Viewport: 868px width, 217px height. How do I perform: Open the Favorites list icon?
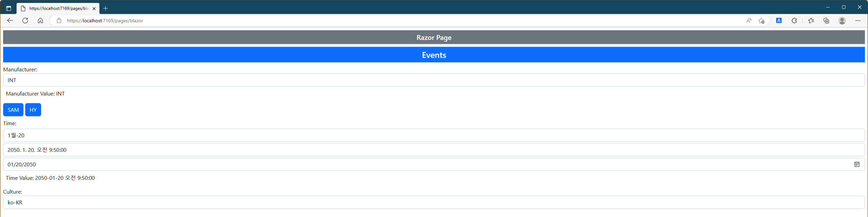(811, 21)
